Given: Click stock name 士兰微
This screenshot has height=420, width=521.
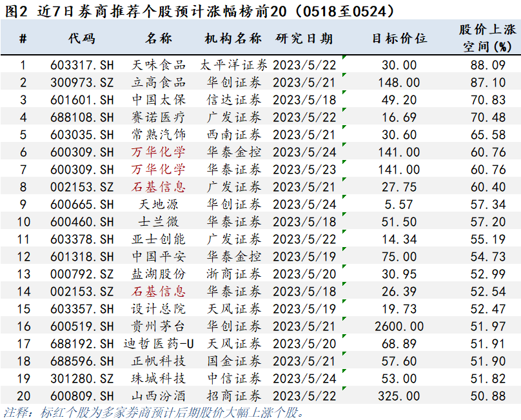Looking at the screenshot, I should click(x=159, y=222).
